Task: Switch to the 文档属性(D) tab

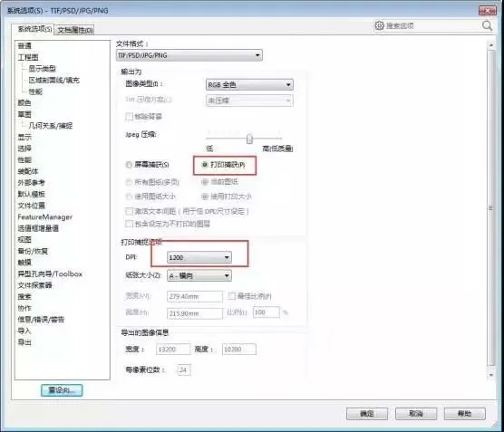Action: click(75, 30)
